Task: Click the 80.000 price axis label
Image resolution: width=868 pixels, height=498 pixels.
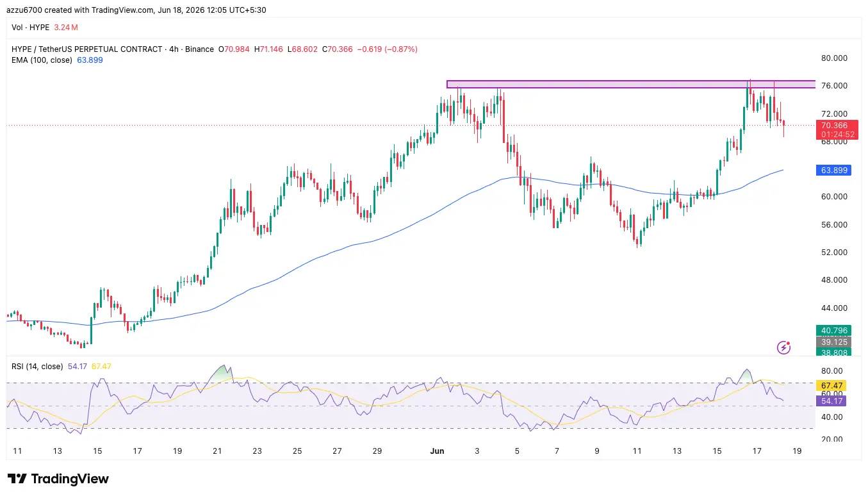Action: click(834, 58)
